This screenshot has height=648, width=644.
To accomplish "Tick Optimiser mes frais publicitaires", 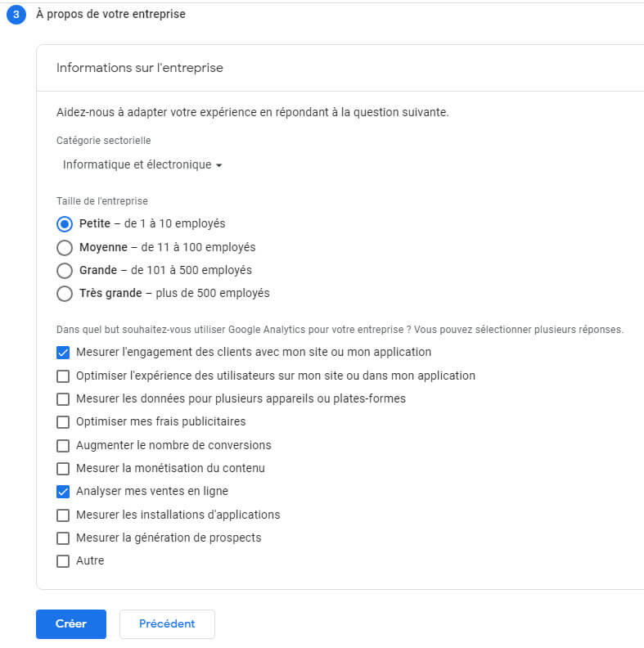I will point(63,422).
